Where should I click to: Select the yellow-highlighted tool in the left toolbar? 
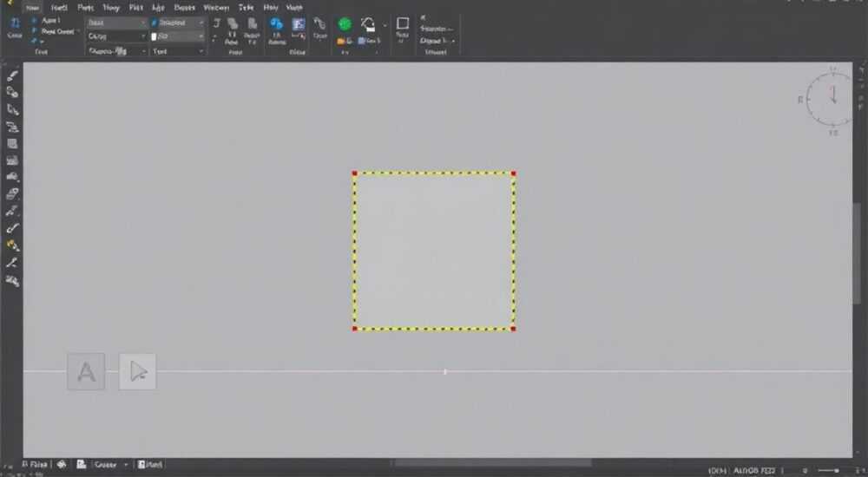point(13,245)
